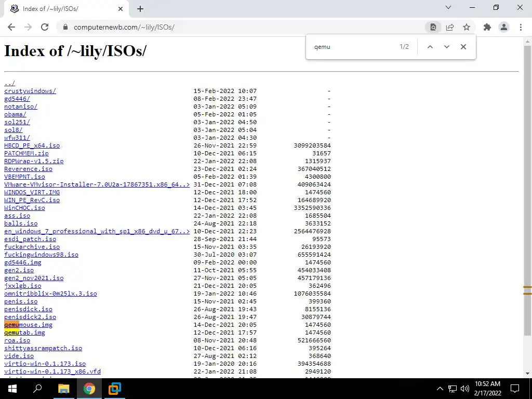Click the page vertical scrollbar thumb
The height and width of the screenshot is (399, 532).
pos(527,190)
